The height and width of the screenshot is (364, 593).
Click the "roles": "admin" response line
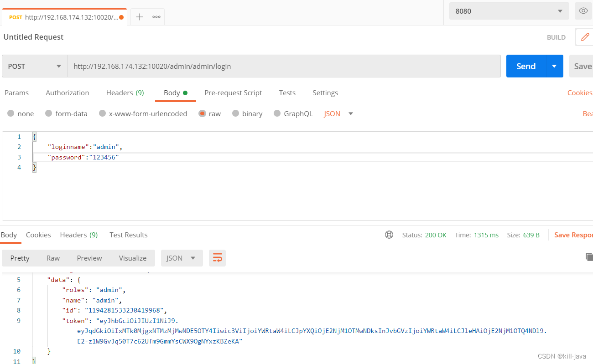pyautogui.click(x=94, y=290)
